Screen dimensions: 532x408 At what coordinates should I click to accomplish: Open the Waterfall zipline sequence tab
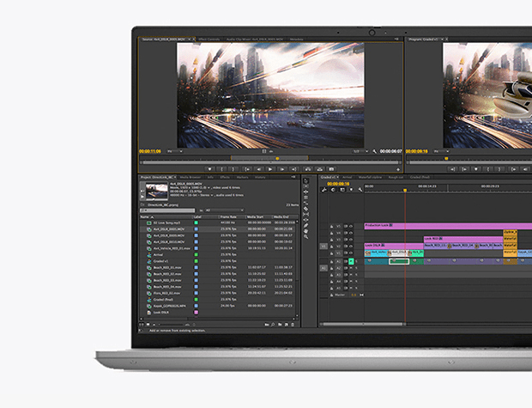pyautogui.click(x=370, y=177)
